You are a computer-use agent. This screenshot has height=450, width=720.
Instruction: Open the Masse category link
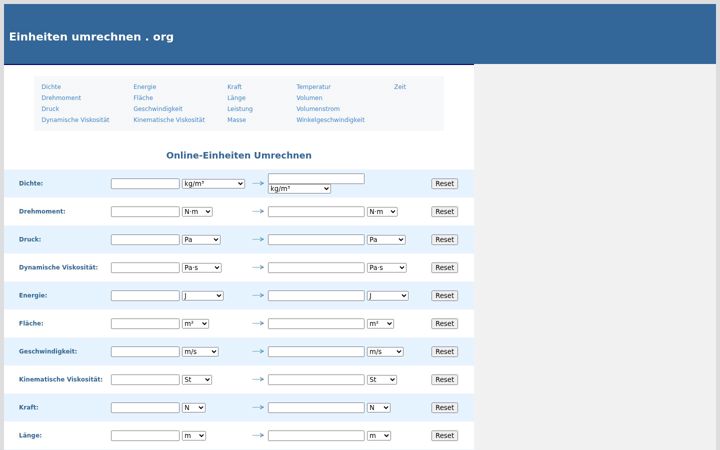[236, 120]
